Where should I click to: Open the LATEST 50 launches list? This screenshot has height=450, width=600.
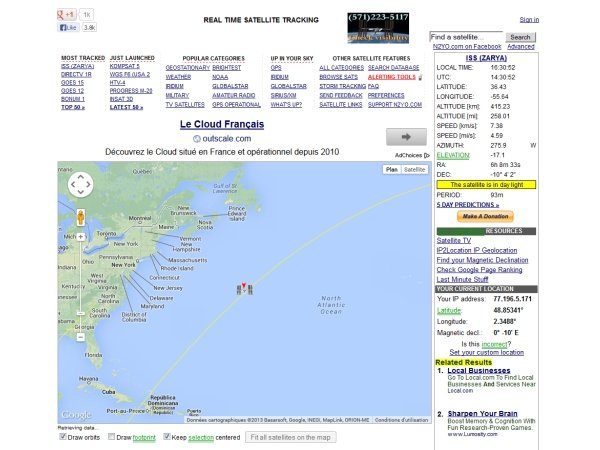[x=126, y=107]
